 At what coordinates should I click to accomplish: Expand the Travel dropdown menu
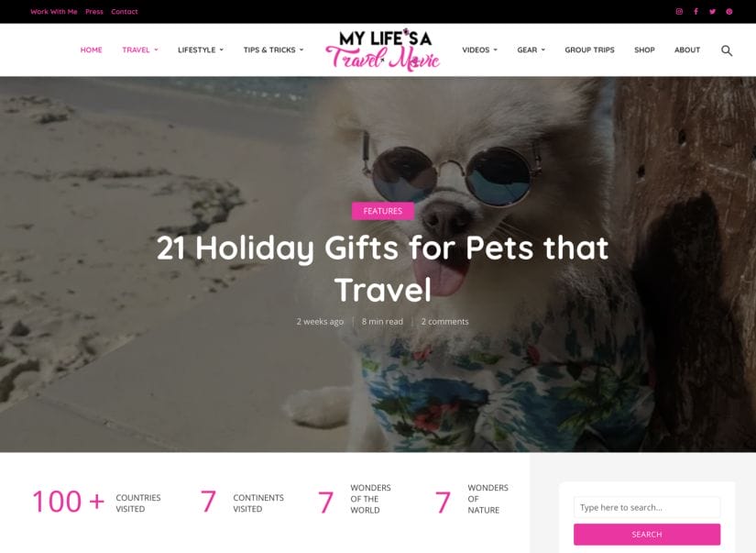pos(140,50)
